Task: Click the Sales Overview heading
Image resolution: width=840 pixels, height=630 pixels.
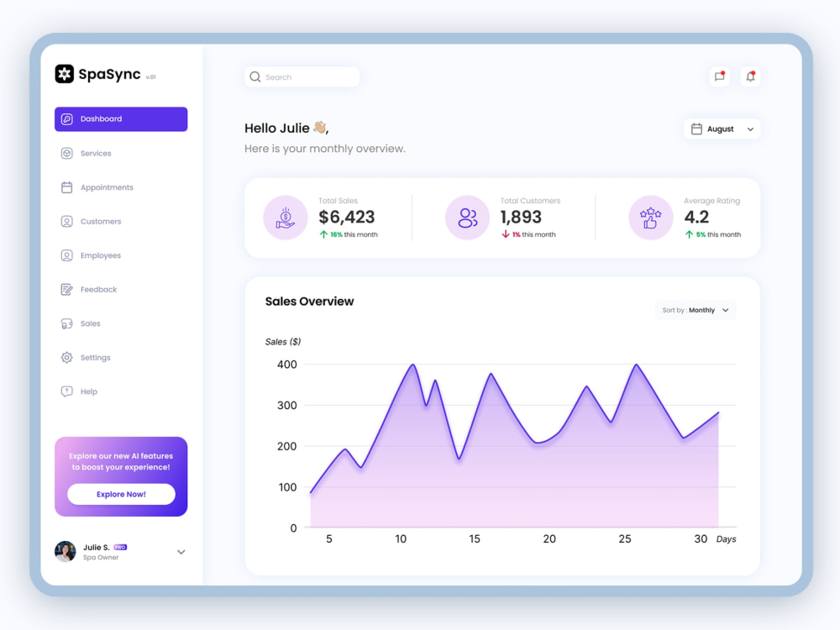Action: [310, 302]
